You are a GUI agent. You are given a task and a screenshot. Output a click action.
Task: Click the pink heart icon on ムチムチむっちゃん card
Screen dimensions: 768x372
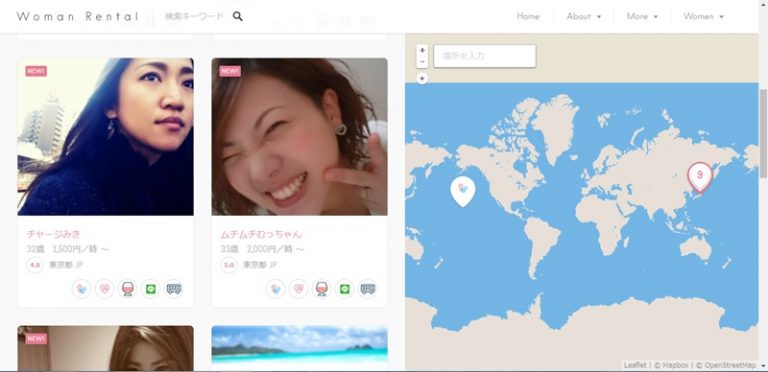pos(298,289)
